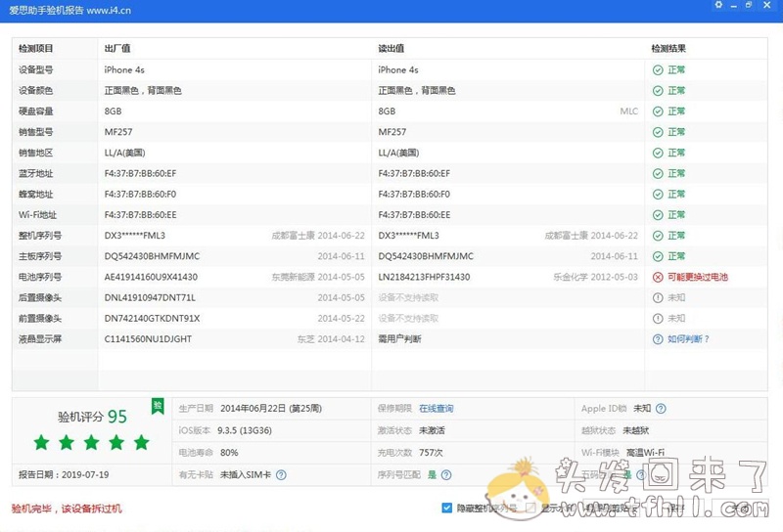Screen dimensions: 783x532
Task: Click the 需用户判断 read value
Action: click(x=399, y=339)
